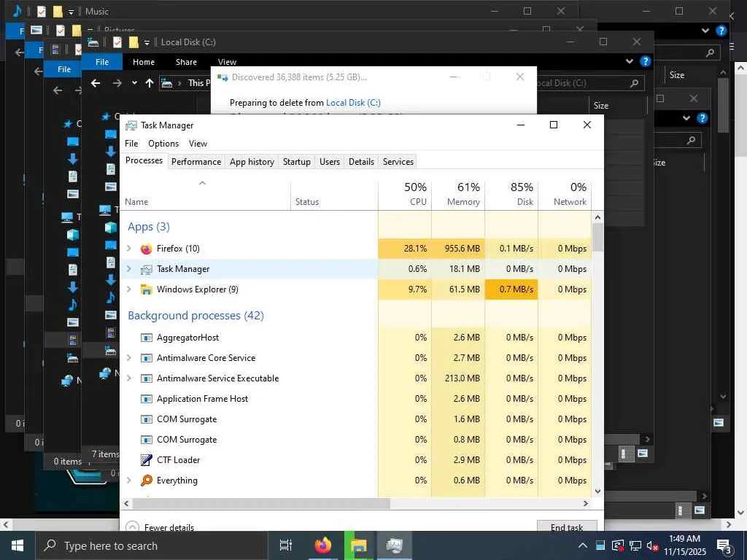Expand the Task Manager process entry

coord(128,269)
